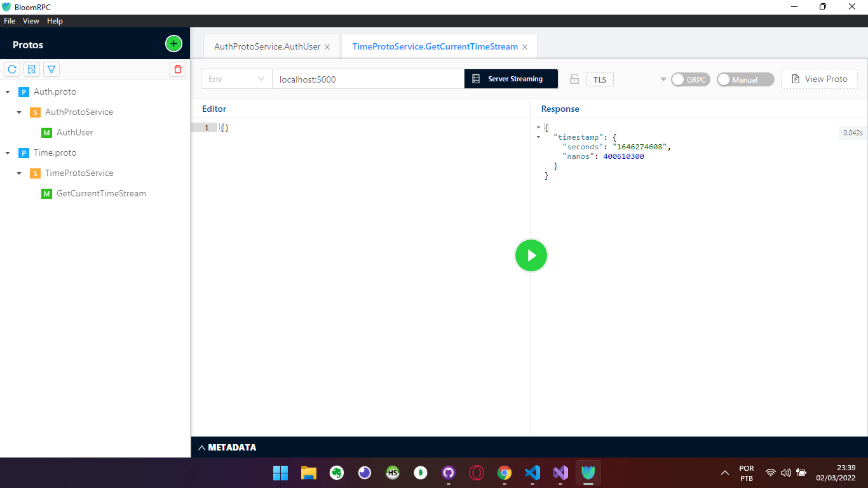Open Opera browser from the taskbar
Screen dimensions: 868x488
click(477, 473)
